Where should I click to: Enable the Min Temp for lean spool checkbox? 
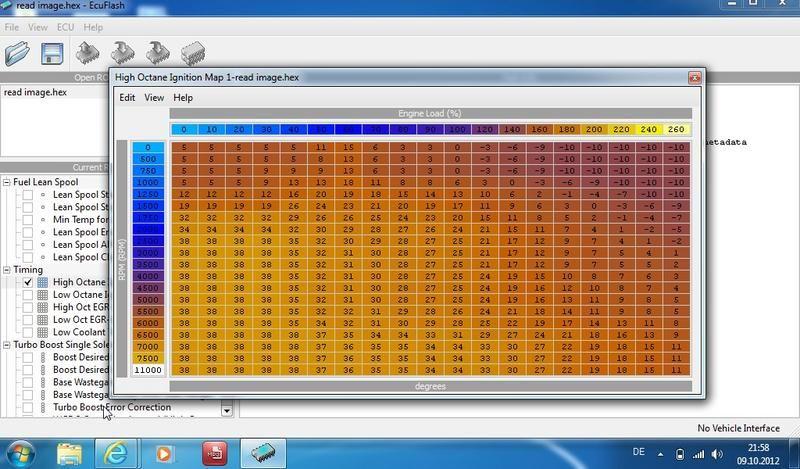coord(28,220)
